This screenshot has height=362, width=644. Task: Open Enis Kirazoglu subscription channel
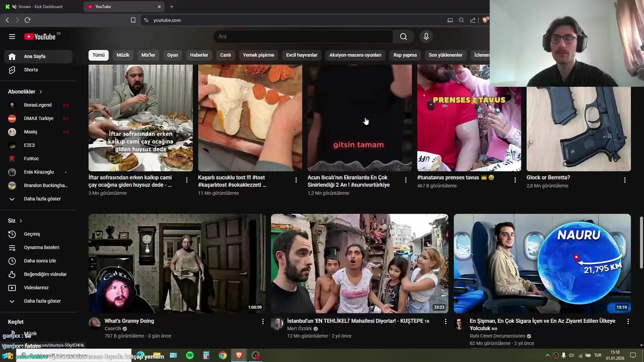coord(38,172)
